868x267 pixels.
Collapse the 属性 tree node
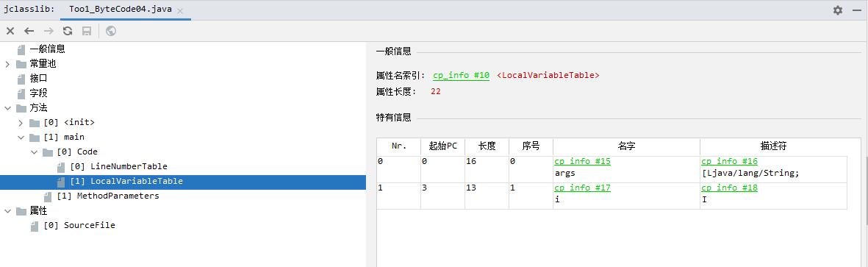coord(7,211)
